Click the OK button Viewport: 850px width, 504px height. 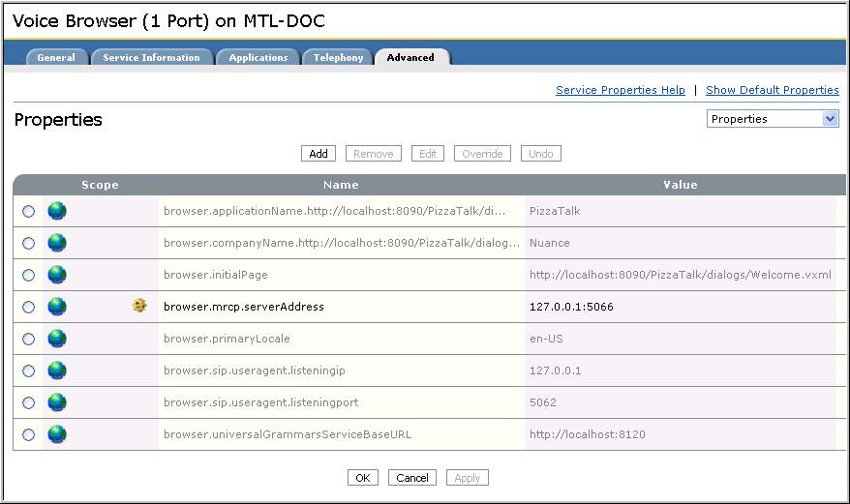(x=362, y=478)
